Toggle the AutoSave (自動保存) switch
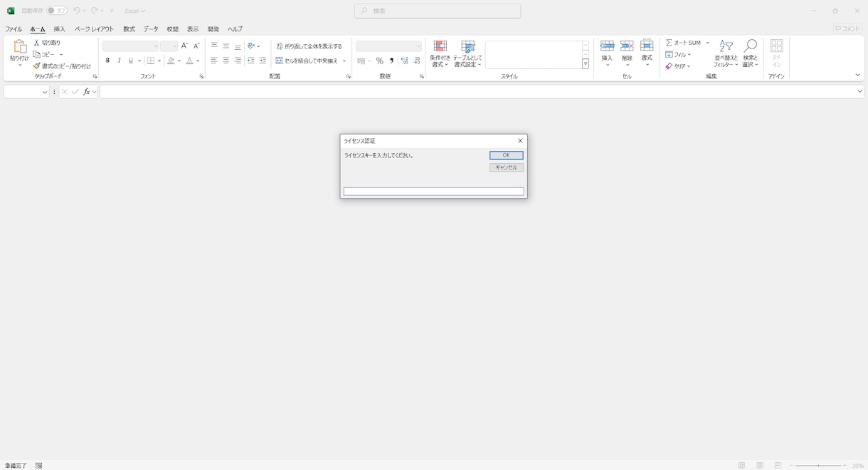The width and height of the screenshot is (868, 470). [57, 11]
